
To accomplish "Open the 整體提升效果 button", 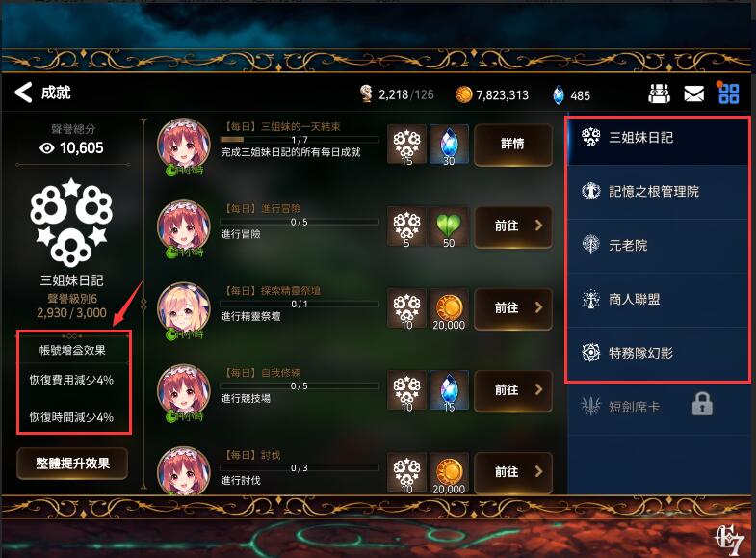I will coord(72,464).
